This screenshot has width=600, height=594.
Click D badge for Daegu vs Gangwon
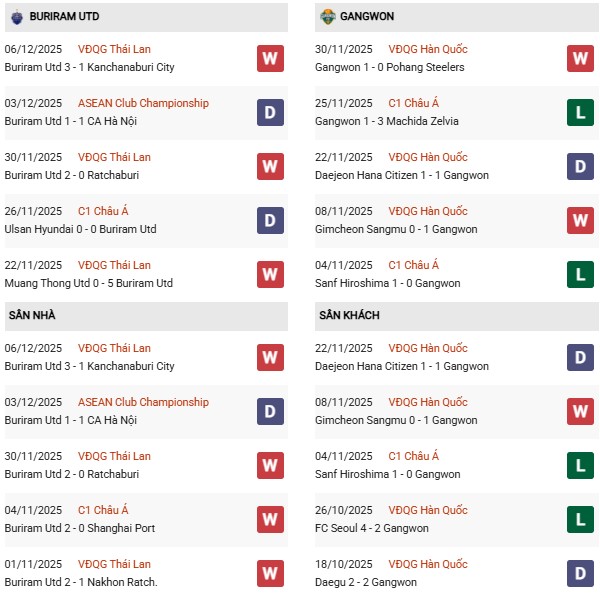point(580,573)
